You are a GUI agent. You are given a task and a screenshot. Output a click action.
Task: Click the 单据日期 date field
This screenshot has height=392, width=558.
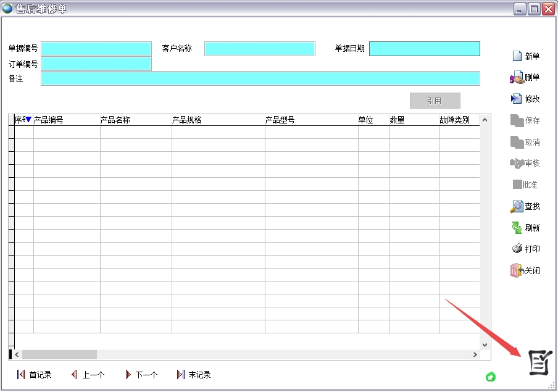pos(424,49)
